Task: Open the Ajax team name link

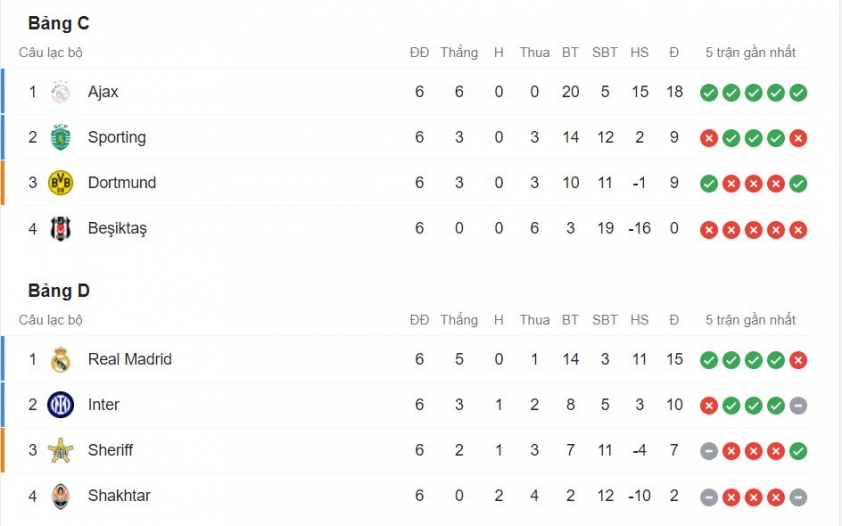Action: pos(103,92)
